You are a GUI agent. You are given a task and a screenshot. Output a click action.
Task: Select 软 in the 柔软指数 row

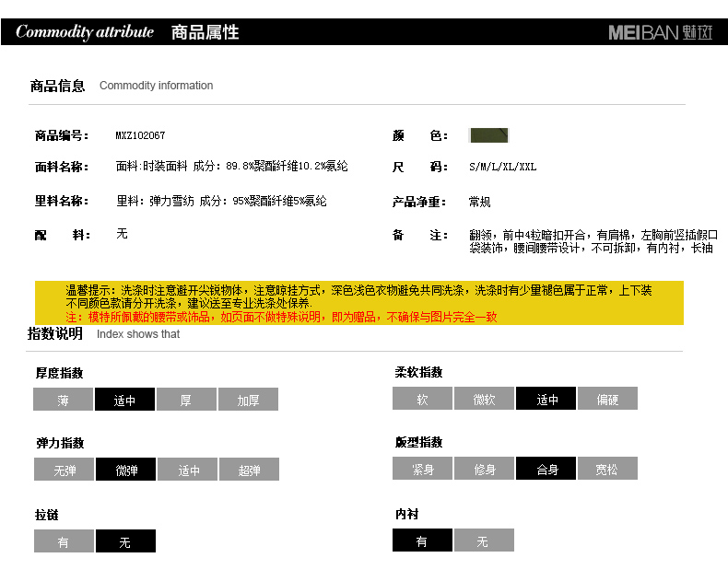coord(422,399)
